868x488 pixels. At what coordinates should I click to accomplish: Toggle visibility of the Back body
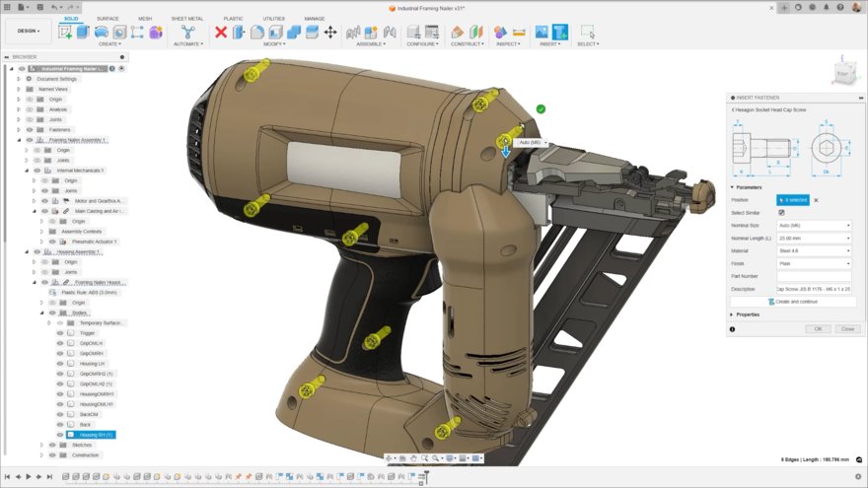60,424
